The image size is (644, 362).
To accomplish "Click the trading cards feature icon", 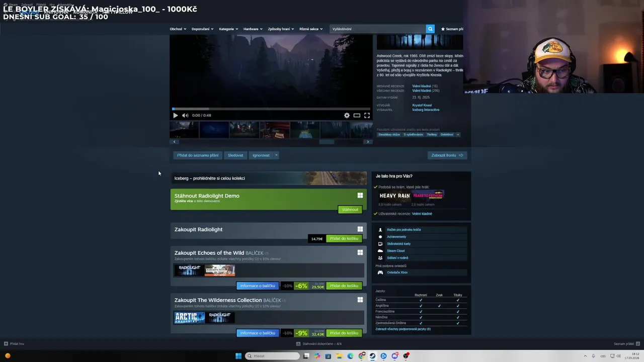I will [380, 244].
